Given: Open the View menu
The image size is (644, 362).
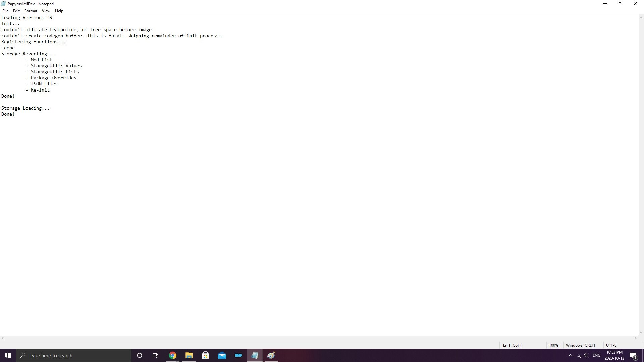Looking at the screenshot, I should [x=46, y=11].
